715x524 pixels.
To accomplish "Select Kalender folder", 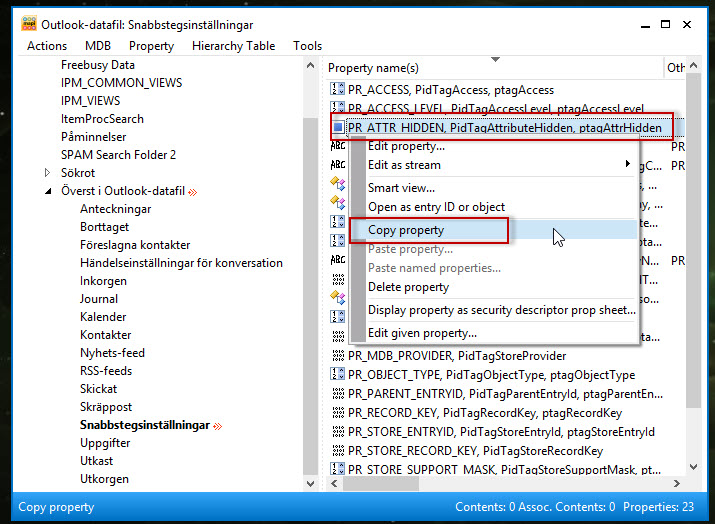I will (x=103, y=316).
